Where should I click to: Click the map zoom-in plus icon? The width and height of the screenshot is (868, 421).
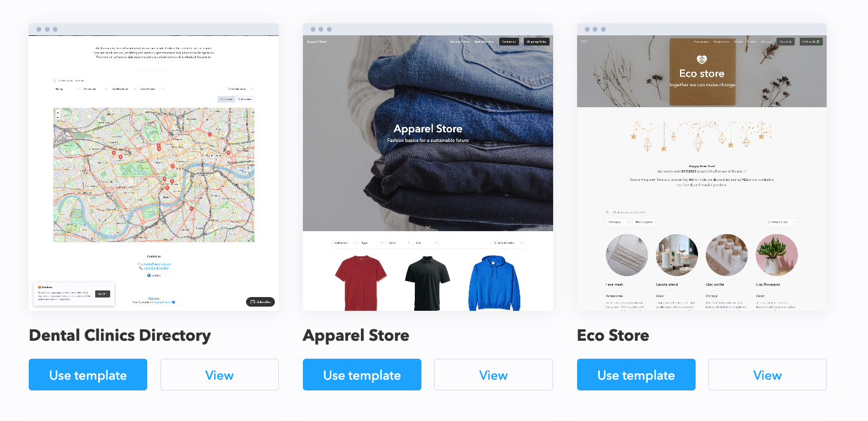(57, 113)
